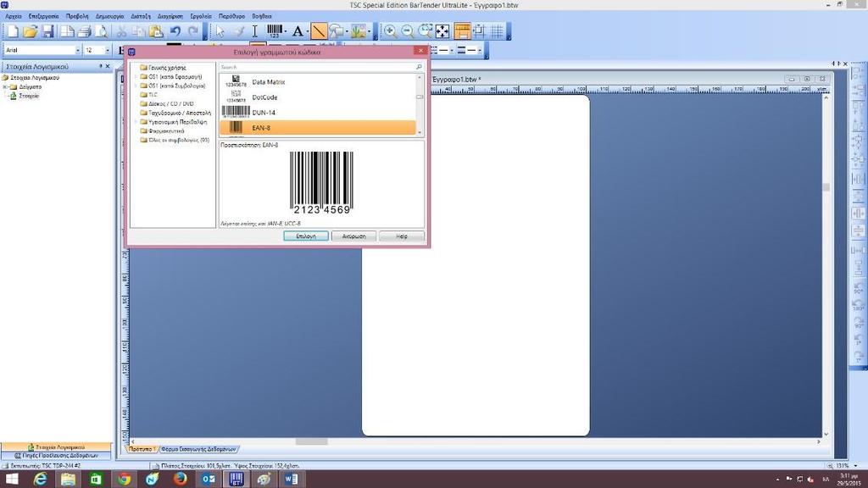The height and width of the screenshot is (488, 868).
Task: Open the picture tool dropdown arrow
Action: [x=370, y=31]
